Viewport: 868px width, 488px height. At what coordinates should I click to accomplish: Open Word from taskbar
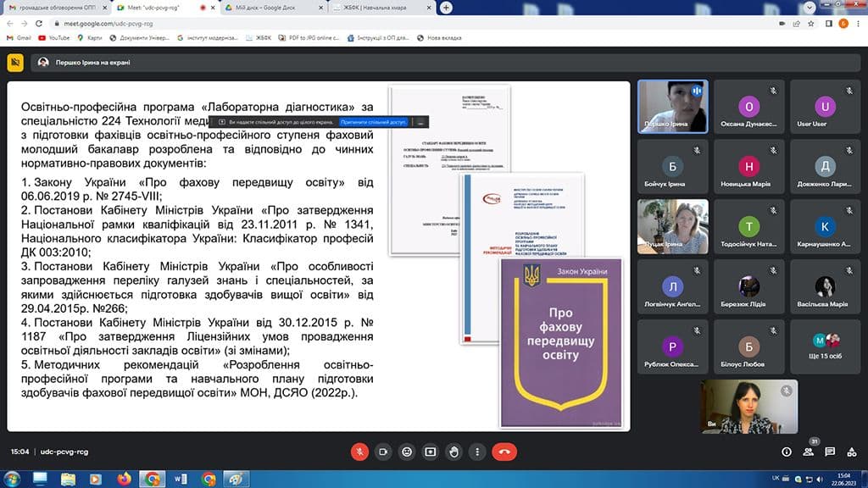(x=181, y=479)
